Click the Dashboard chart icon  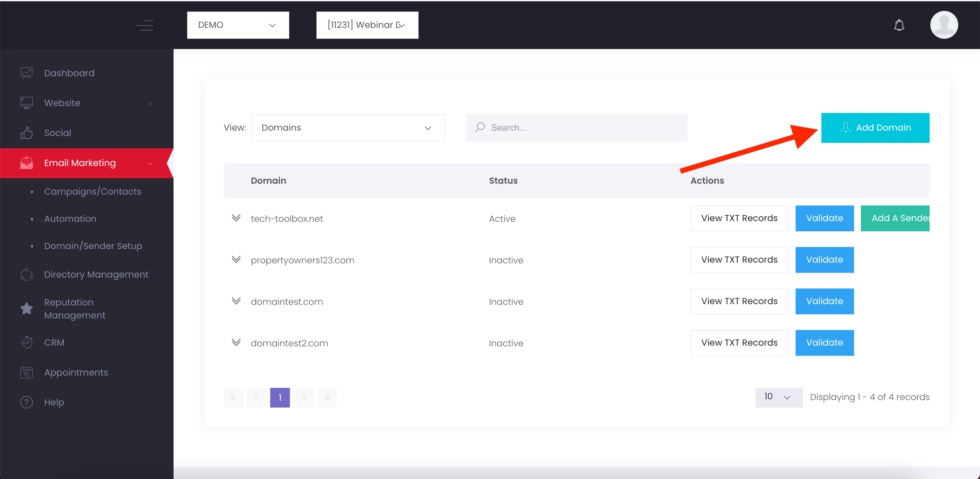coord(26,73)
